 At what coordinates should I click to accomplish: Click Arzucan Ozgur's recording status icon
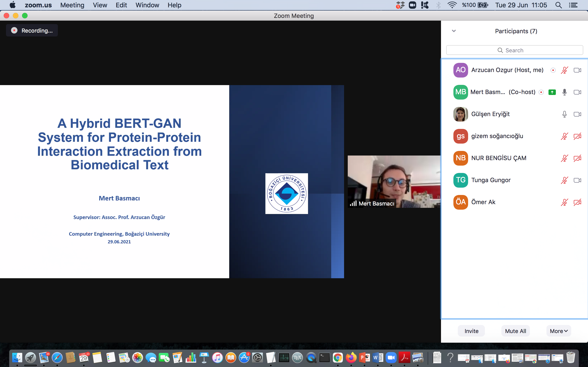[x=553, y=70]
